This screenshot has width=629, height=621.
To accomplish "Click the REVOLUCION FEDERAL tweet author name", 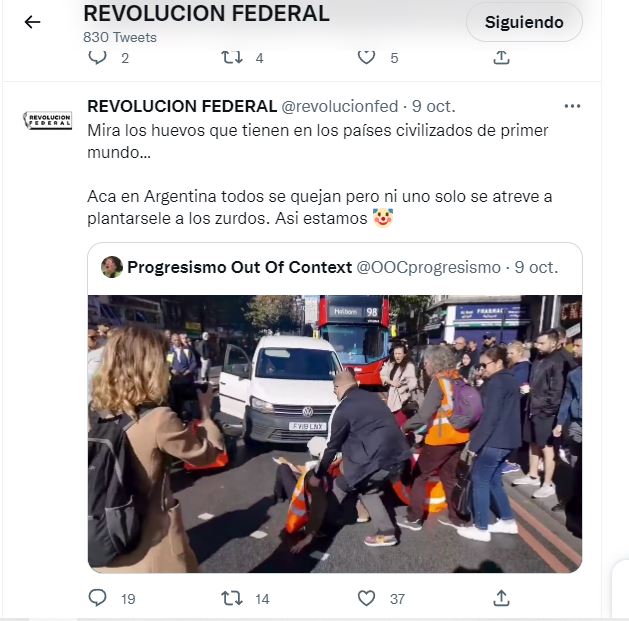I will pyautogui.click(x=182, y=107).
